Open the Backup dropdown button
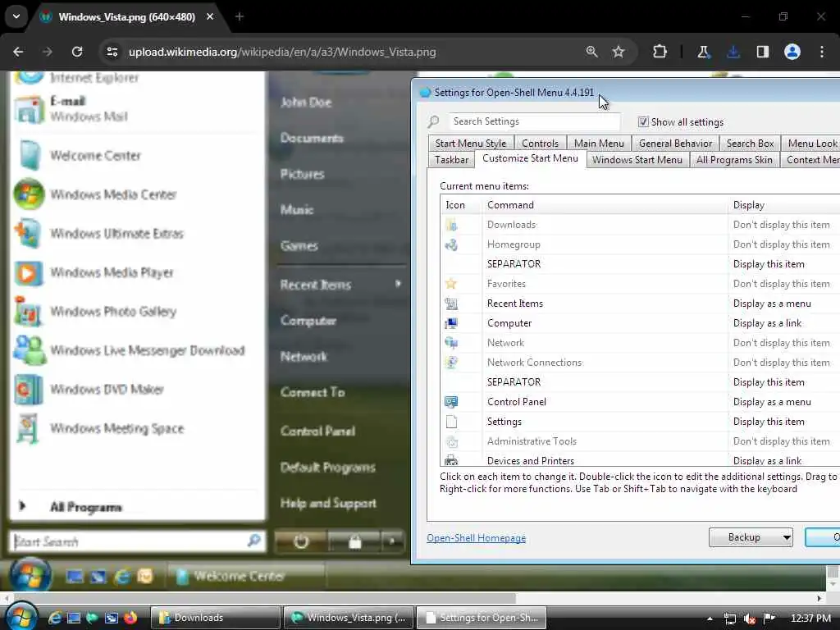The width and height of the screenshot is (840, 630). click(x=751, y=537)
